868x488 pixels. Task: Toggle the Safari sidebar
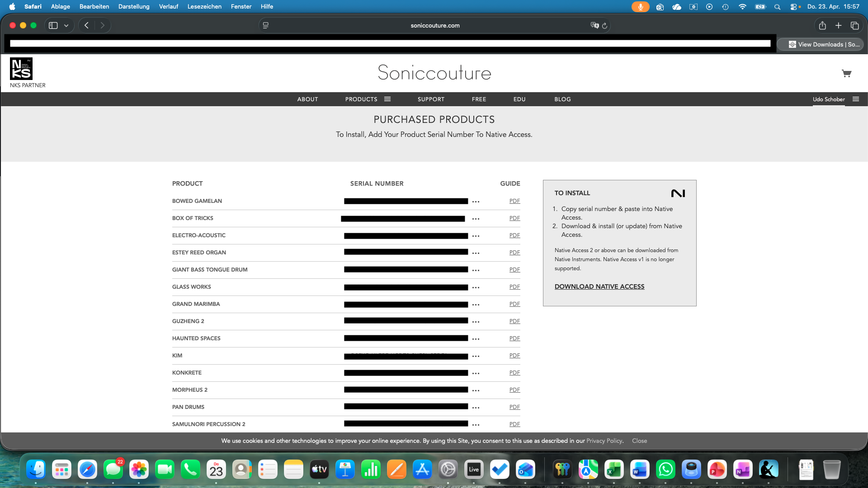pos(53,26)
